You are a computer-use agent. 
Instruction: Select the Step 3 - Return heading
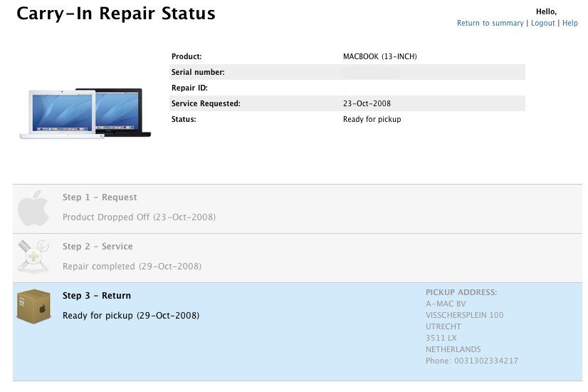coord(97,296)
